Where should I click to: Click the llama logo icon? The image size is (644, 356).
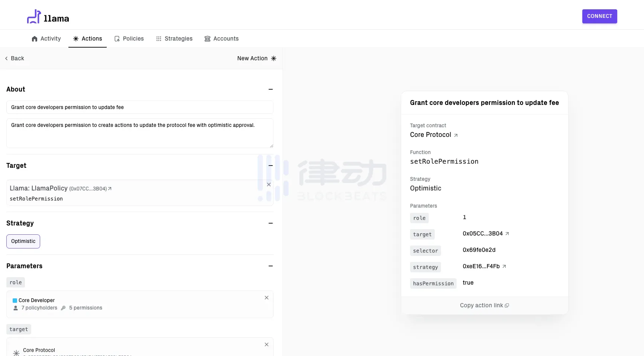[x=34, y=17]
